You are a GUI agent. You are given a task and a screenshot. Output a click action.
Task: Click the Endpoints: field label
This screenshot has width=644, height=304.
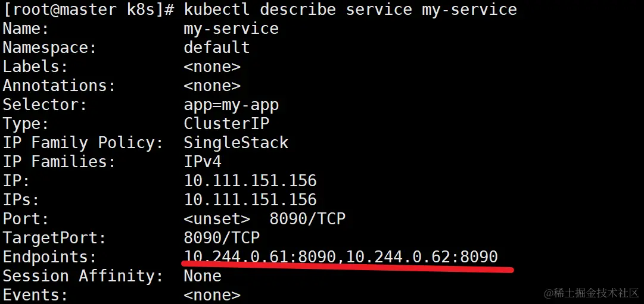pos(49,257)
